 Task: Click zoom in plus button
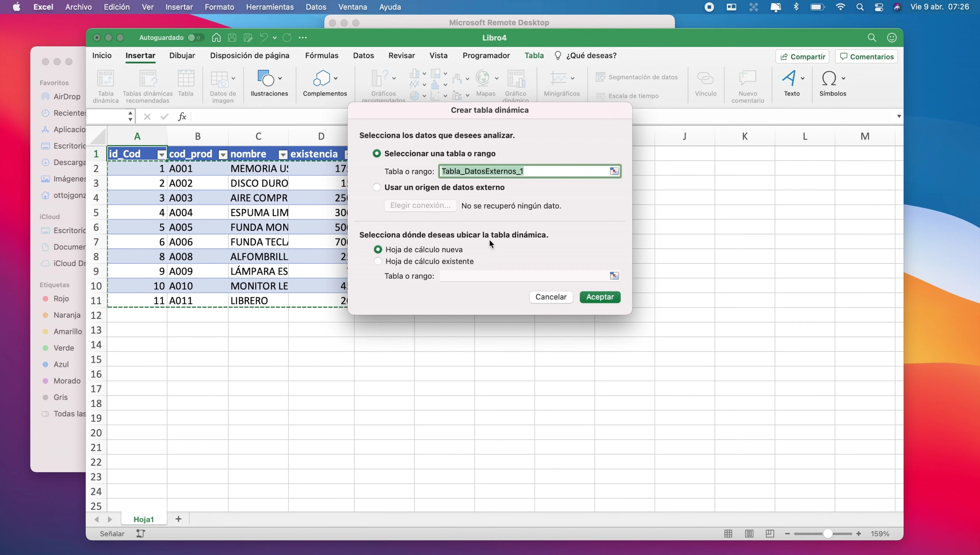(x=858, y=534)
